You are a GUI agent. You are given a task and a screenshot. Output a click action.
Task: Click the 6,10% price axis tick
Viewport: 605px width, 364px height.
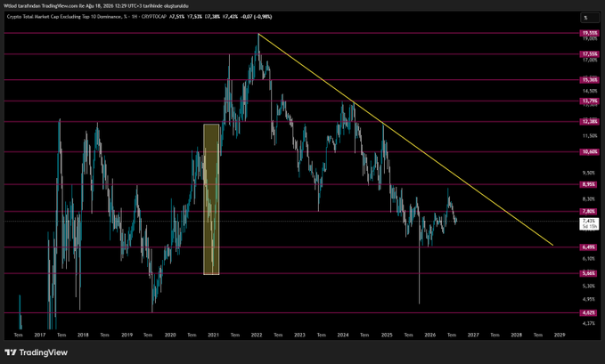coord(590,258)
